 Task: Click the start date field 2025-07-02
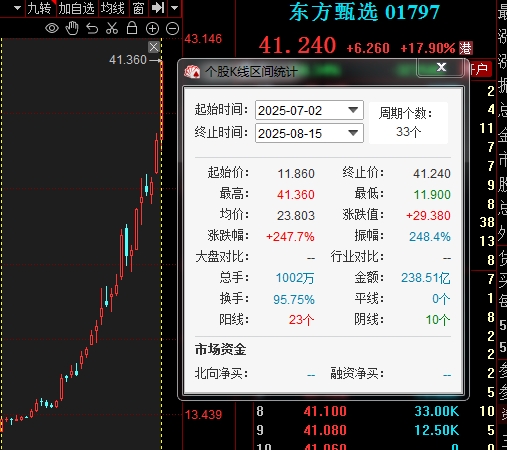309,110
